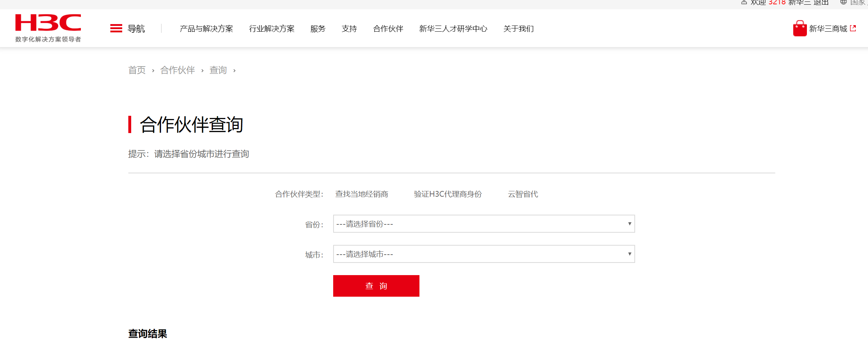Visit the 新华三商城 store link

tap(828, 29)
